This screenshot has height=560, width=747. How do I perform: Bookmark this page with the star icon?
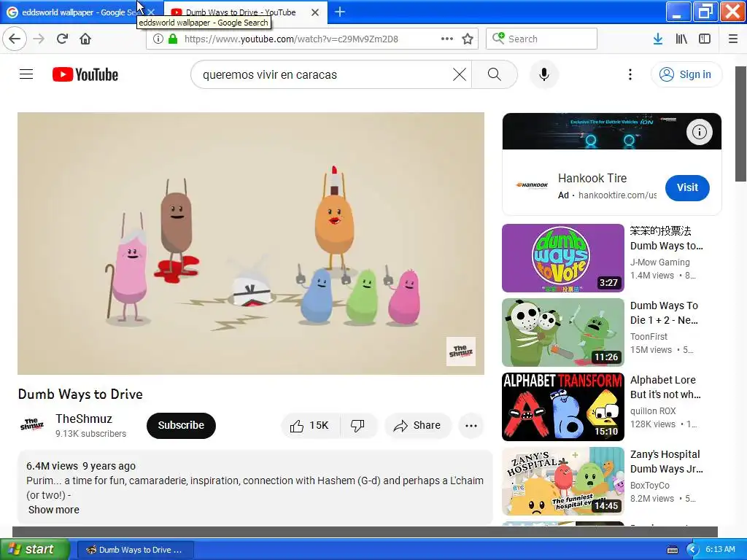pyautogui.click(x=468, y=39)
